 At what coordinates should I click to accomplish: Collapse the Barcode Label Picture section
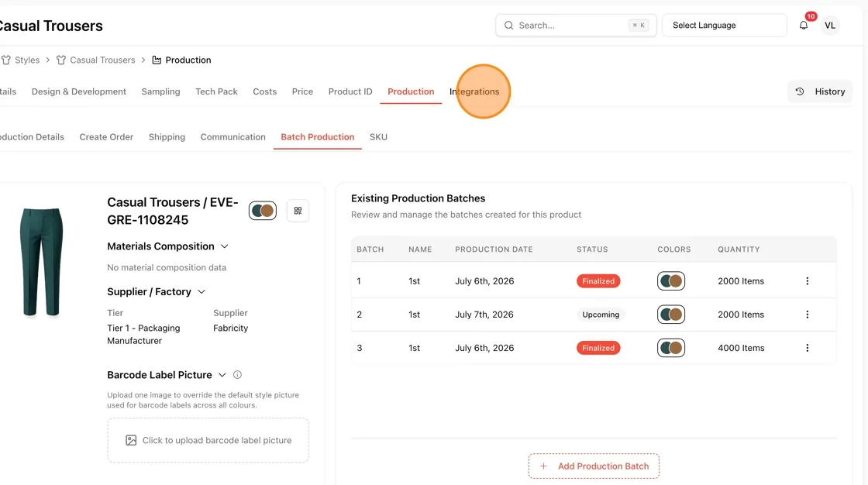[x=222, y=375]
